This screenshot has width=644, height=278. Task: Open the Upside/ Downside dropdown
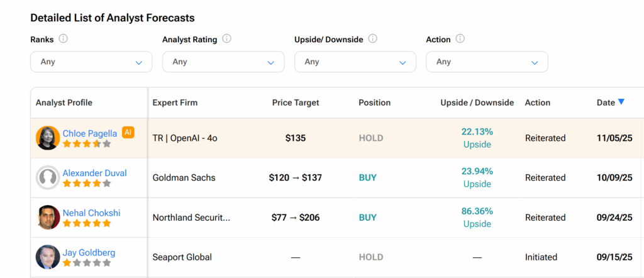(355, 62)
